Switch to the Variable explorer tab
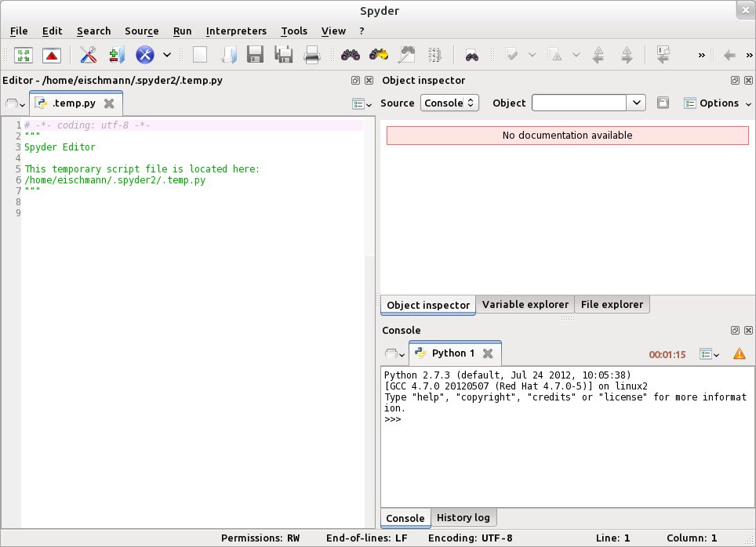756x547 pixels. pyautogui.click(x=525, y=304)
